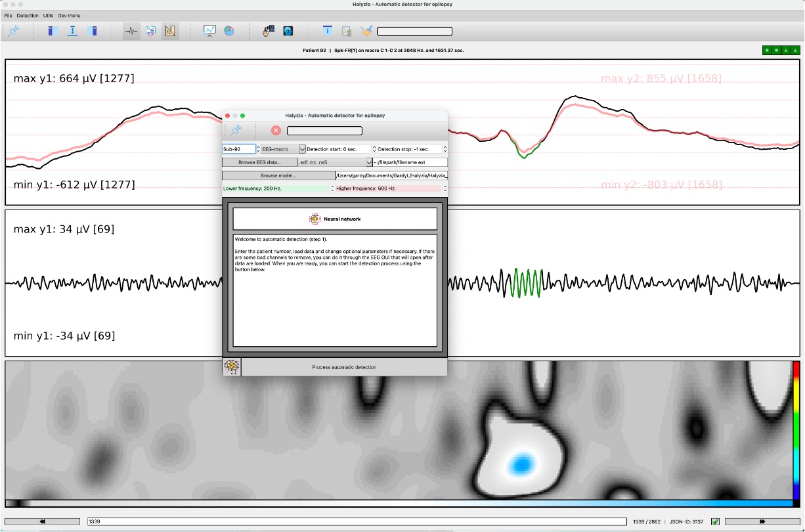Click the calculator clipboard icon
This screenshot has height=532, width=805.
point(347,31)
